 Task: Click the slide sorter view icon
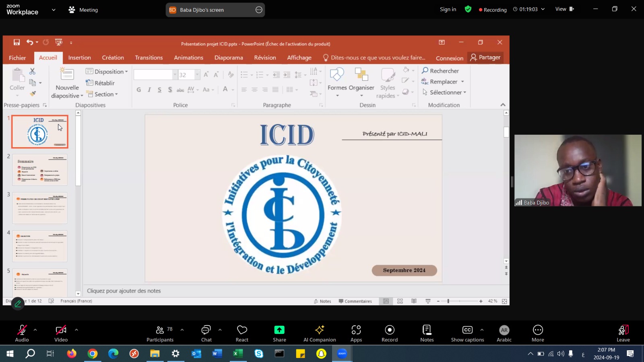coord(400,301)
